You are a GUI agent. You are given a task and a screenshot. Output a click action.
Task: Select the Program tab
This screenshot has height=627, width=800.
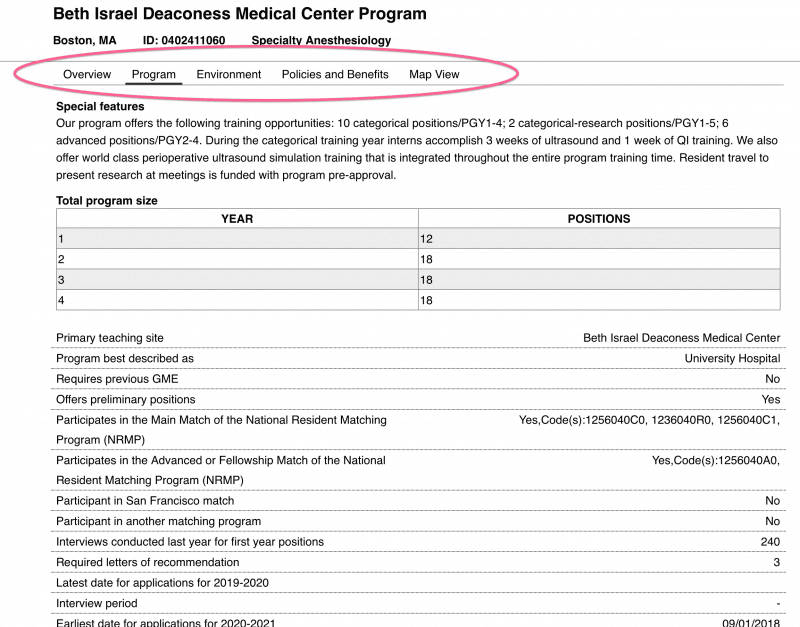154,74
